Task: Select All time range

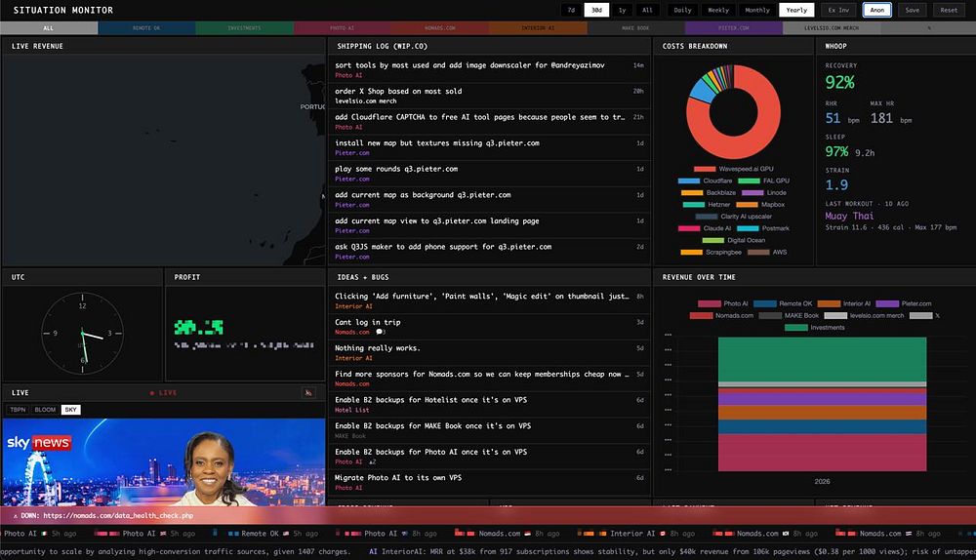Action: pos(647,10)
